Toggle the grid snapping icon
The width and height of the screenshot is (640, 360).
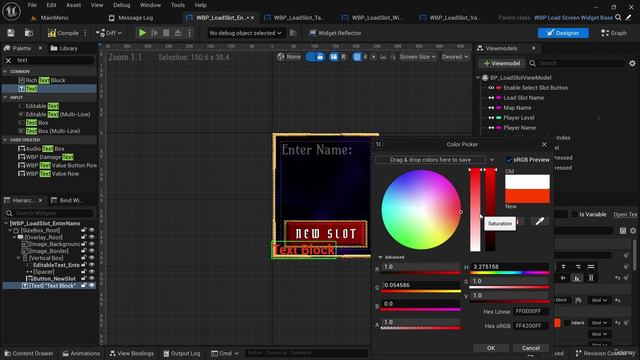pyautogui.click(x=357, y=57)
